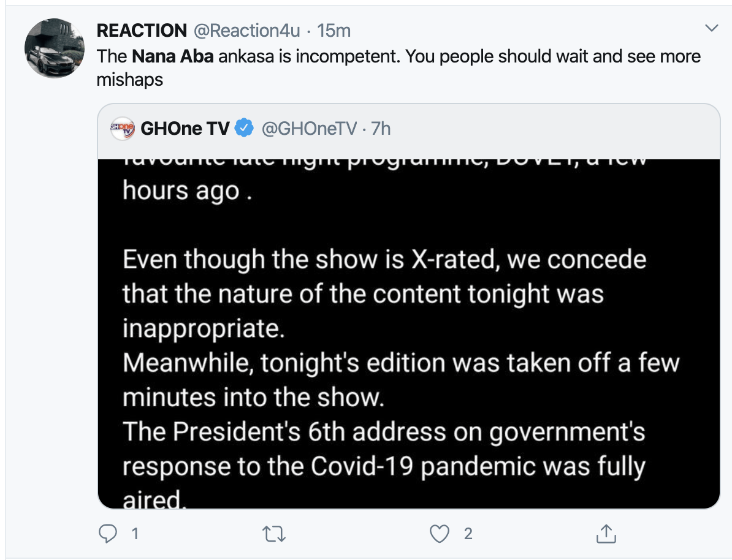Visit the @GHOneTV handle in the quoted tweet
The height and width of the screenshot is (560, 732).
coord(309,128)
